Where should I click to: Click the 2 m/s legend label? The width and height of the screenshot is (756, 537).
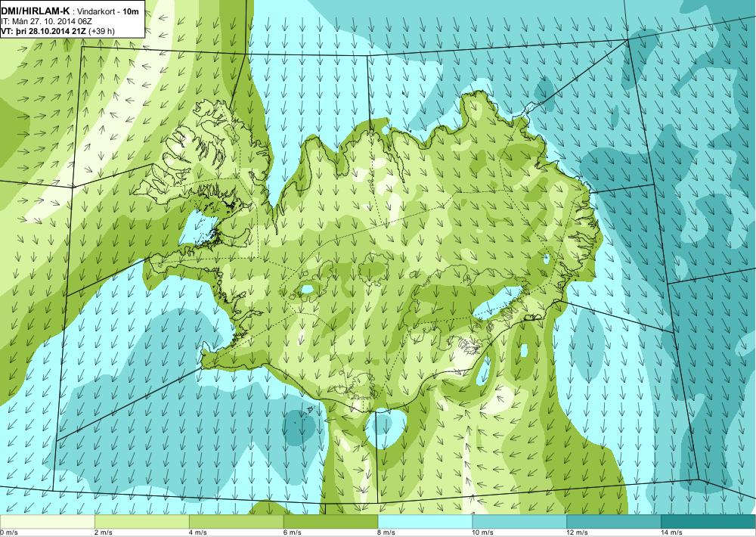click(x=104, y=532)
